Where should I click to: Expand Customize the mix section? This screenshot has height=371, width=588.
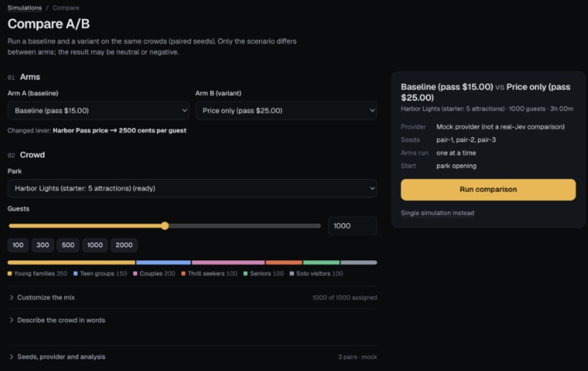[192, 297]
